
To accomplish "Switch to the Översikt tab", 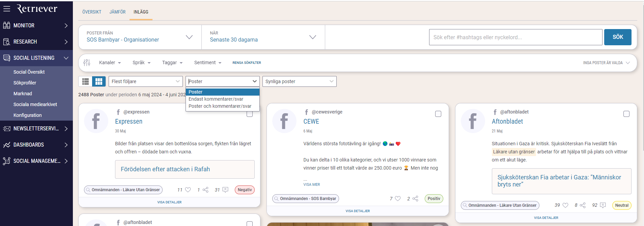I will tap(92, 12).
